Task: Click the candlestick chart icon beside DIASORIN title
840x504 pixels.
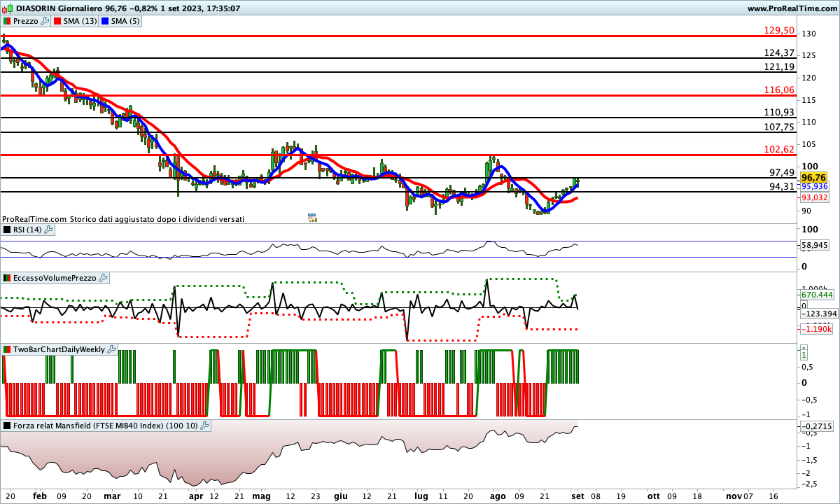Action: coord(7,8)
